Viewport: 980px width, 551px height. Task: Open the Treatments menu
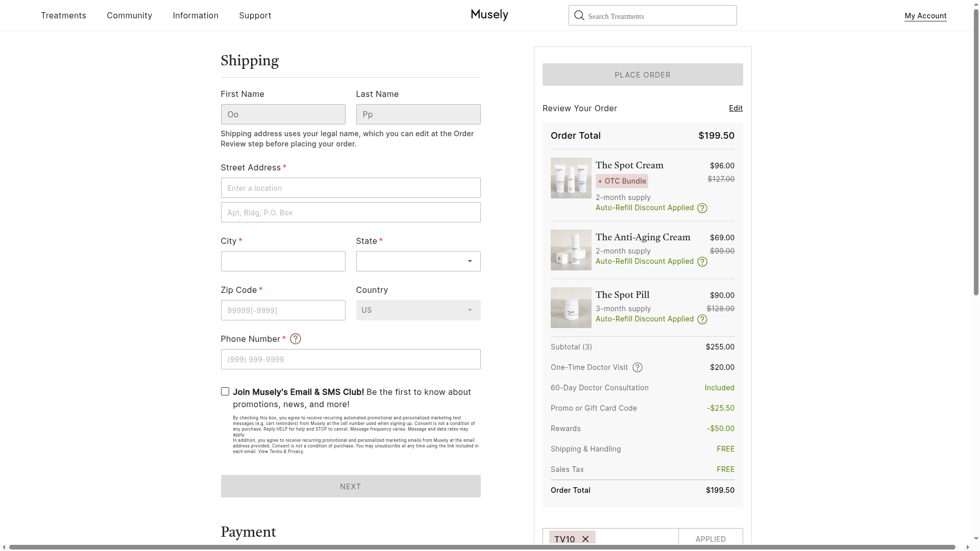[x=63, y=15]
